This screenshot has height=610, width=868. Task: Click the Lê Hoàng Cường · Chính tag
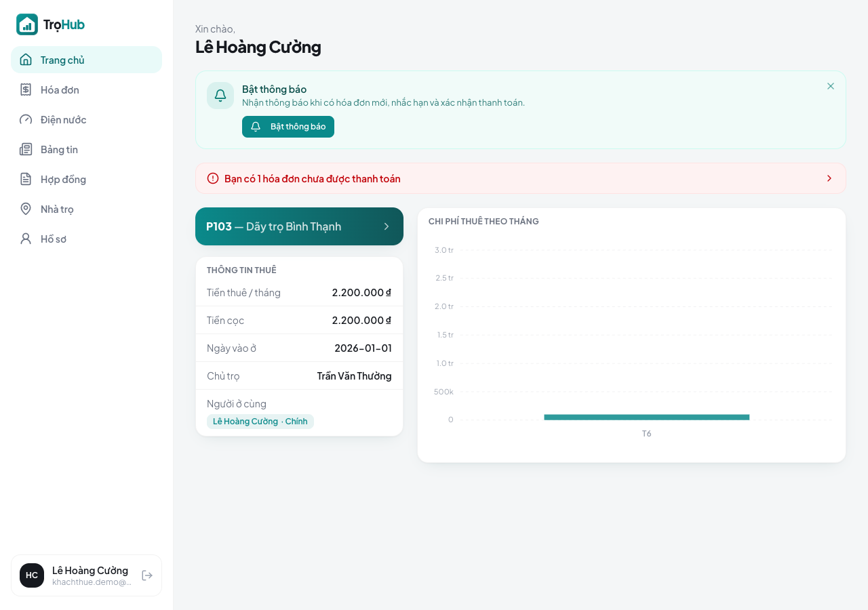click(260, 422)
